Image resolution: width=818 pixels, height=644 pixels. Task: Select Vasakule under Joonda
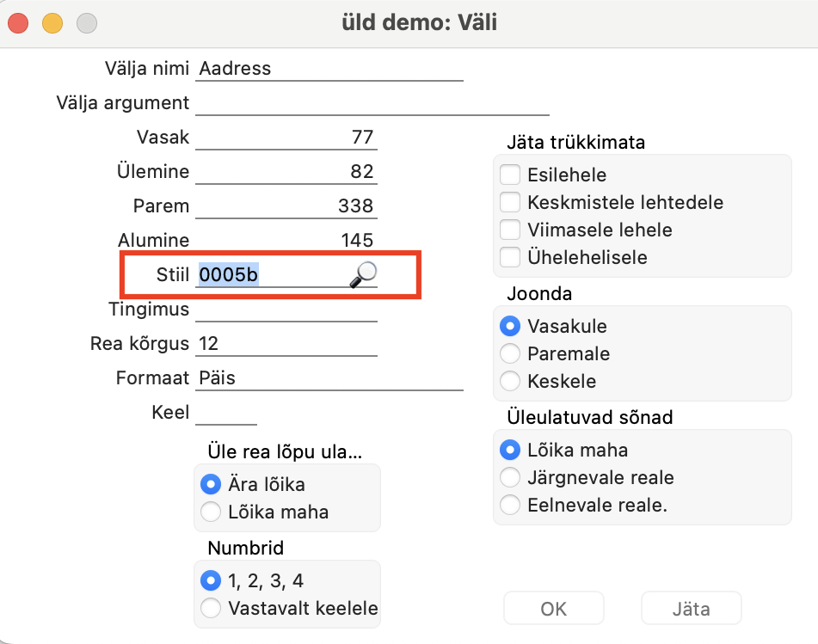(x=511, y=327)
